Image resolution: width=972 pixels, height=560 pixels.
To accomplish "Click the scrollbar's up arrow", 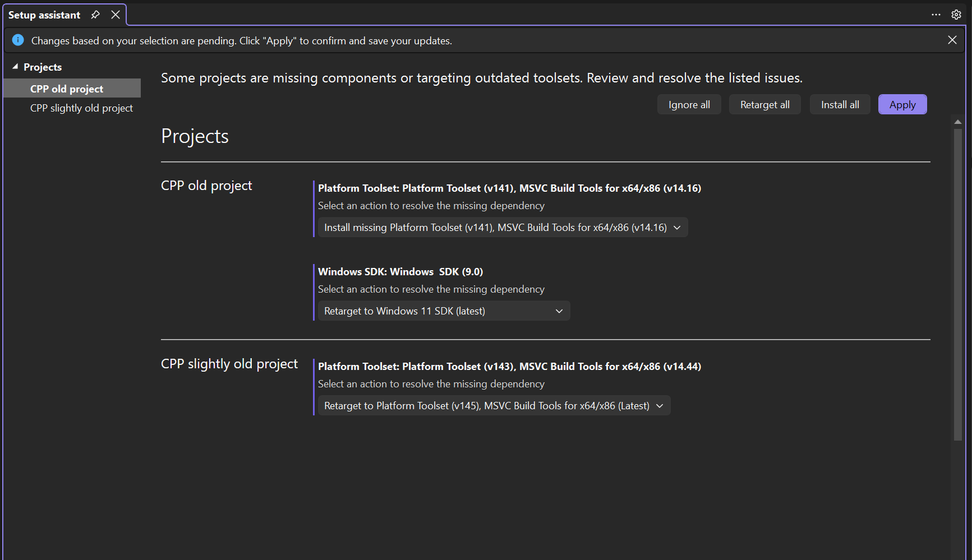I will point(957,121).
